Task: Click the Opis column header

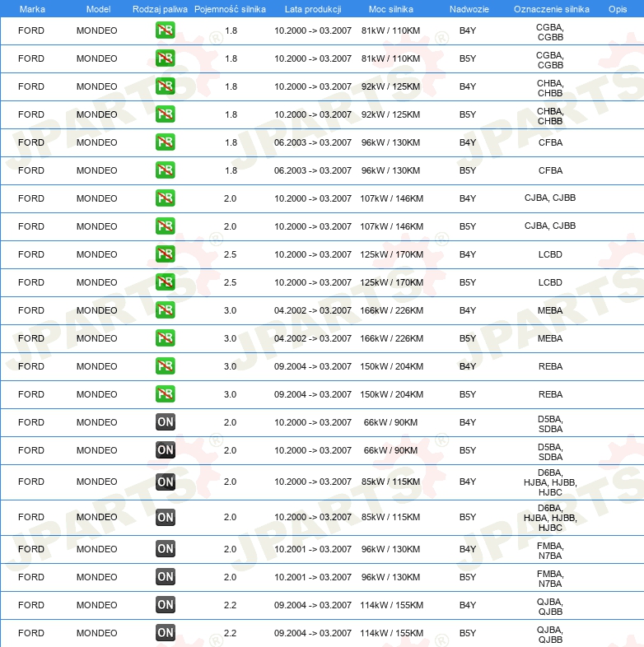Action: (618, 9)
